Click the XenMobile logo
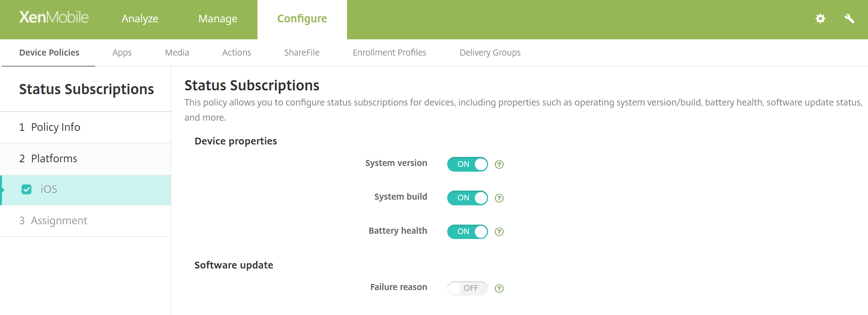The width and height of the screenshot is (868, 315). tap(53, 17)
